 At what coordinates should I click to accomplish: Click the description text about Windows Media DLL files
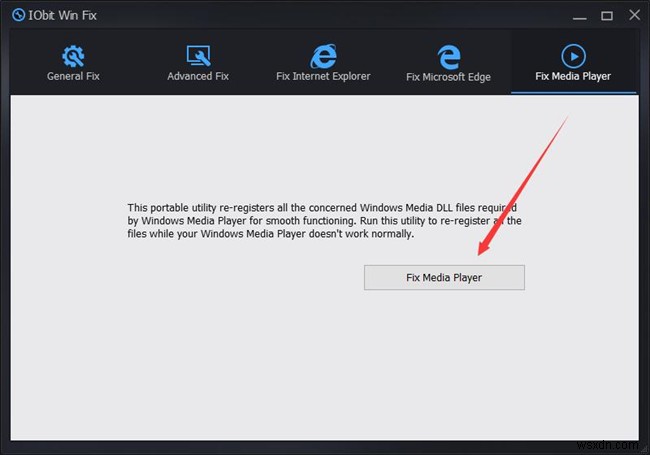pyautogui.click(x=324, y=221)
